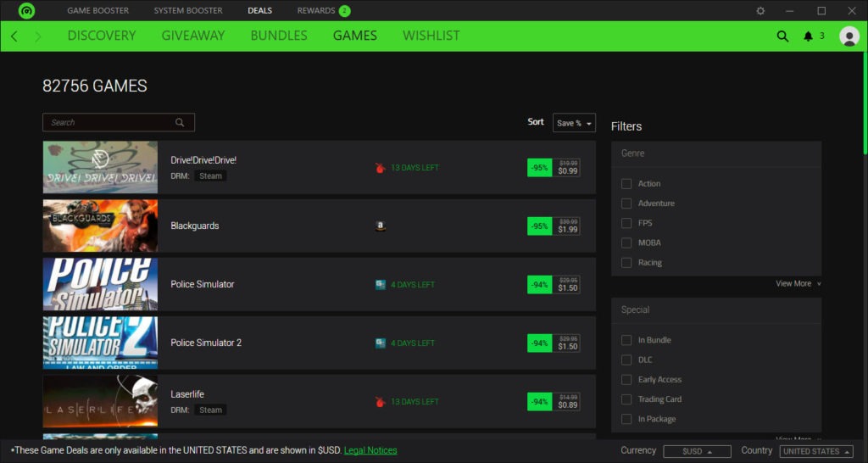This screenshot has width=868, height=463.
Task: Open Police Simulator cover thumbnail
Action: [x=100, y=284]
